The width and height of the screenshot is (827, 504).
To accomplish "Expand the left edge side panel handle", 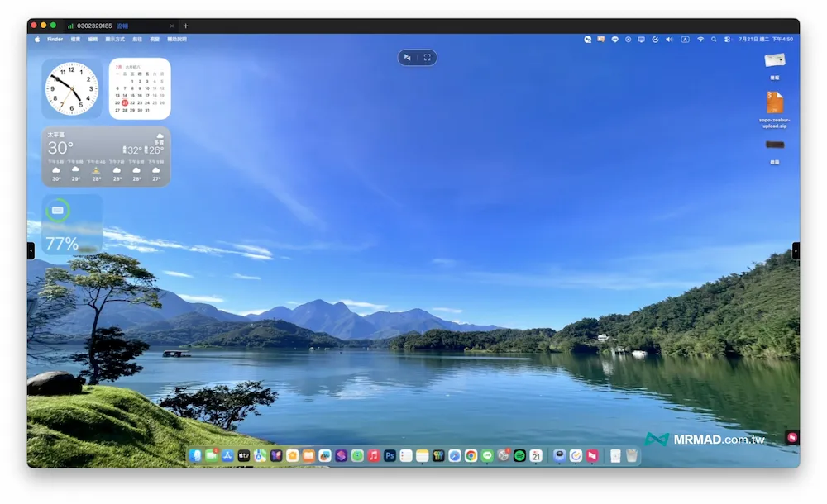I will (31, 251).
